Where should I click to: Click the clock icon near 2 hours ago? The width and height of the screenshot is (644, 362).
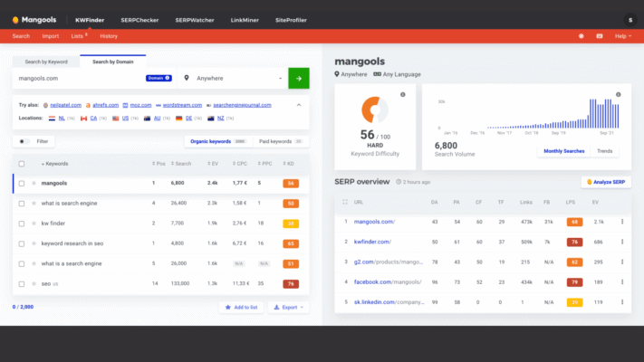pos(399,182)
